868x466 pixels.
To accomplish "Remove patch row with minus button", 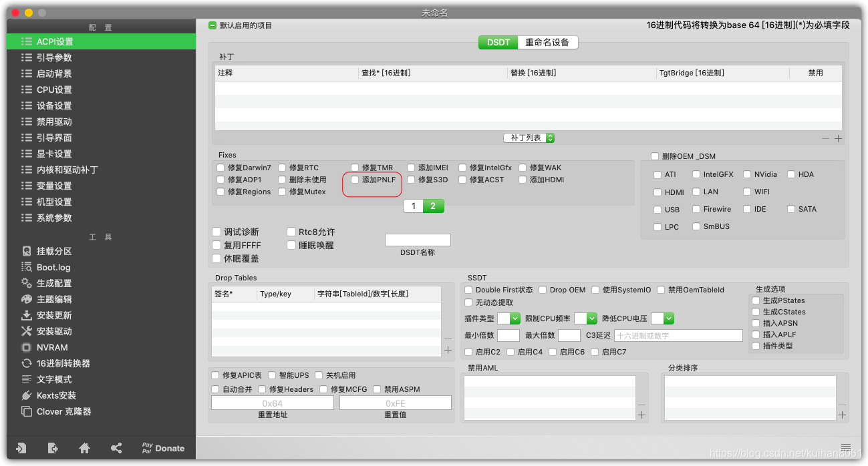I will (826, 138).
